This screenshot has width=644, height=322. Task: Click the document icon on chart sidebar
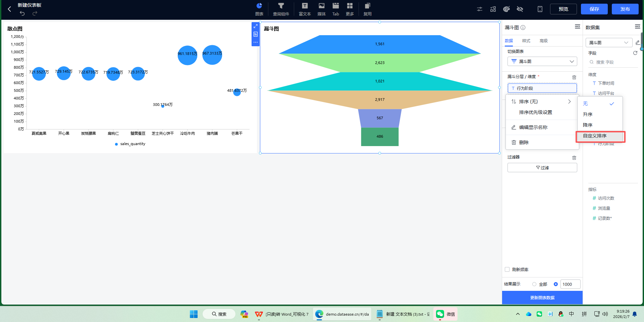(256, 34)
